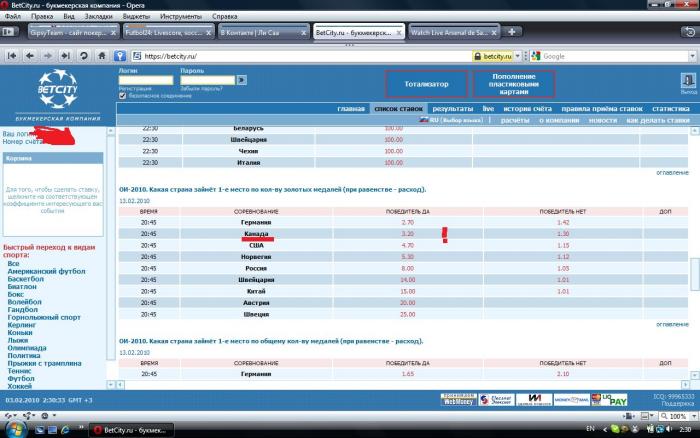Click the Забыли пароль link
Screen dimensions: 700x438
201,88
